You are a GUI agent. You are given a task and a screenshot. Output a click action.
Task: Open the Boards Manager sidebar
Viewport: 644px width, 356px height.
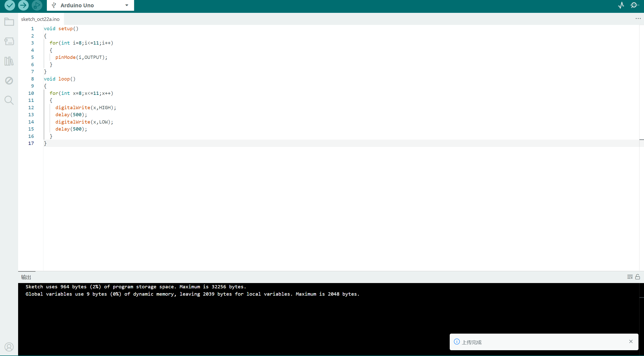pyautogui.click(x=9, y=41)
